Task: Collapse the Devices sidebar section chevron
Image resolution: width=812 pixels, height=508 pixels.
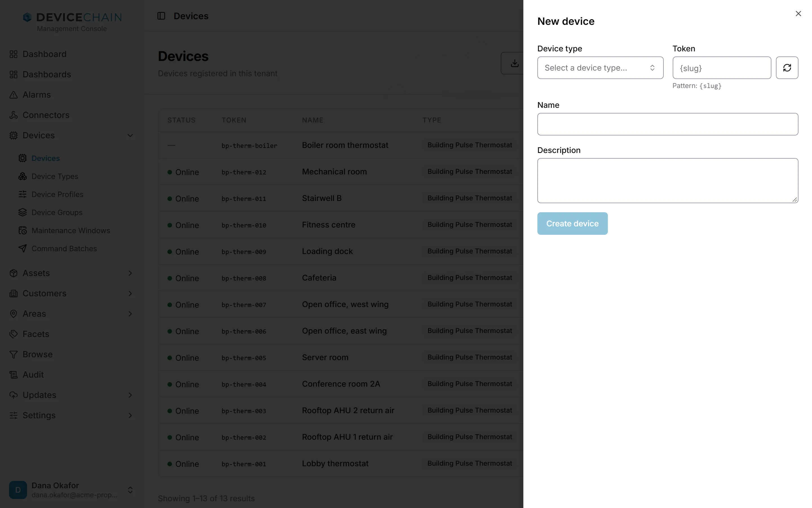Action: pos(130,135)
